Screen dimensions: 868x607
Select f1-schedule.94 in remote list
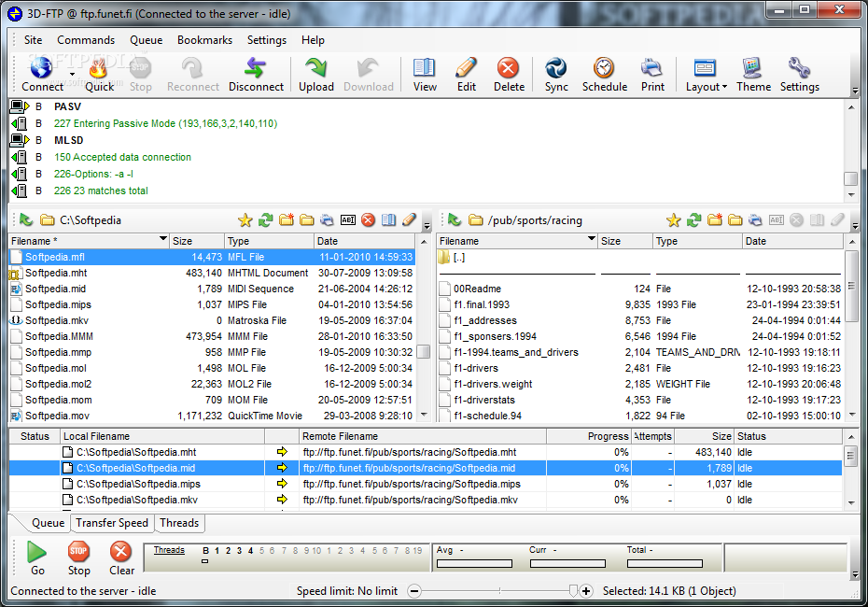pos(640,416)
